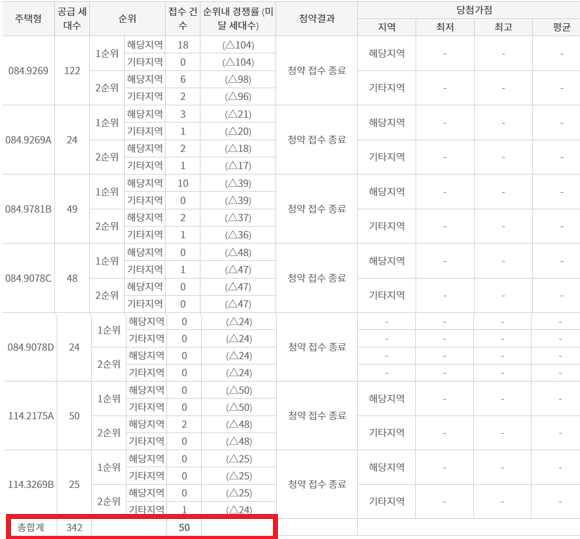
Task: Select housing type cell 084.9078C
Action: pyautogui.click(x=28, y=278)
